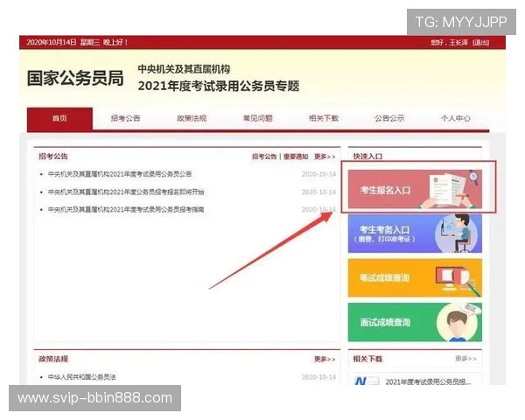Open the 2021年度考试录用公务员公告 article
Viewport: 525px width, 420px height.
120,174
